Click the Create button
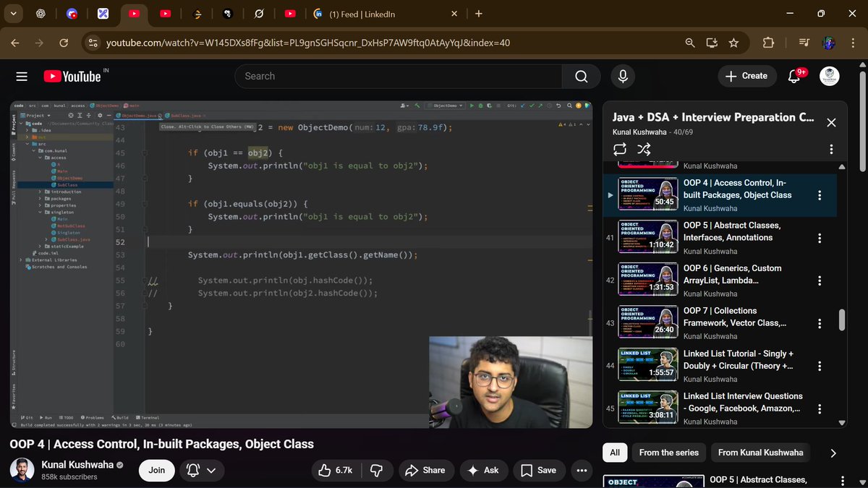Screen dimensions: 868x488 click(746, 76)
